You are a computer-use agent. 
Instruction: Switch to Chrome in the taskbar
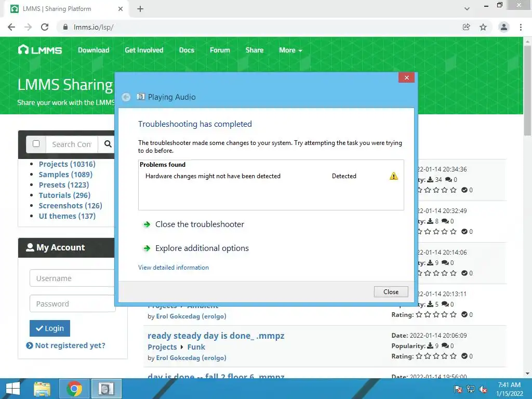(74, 389)
